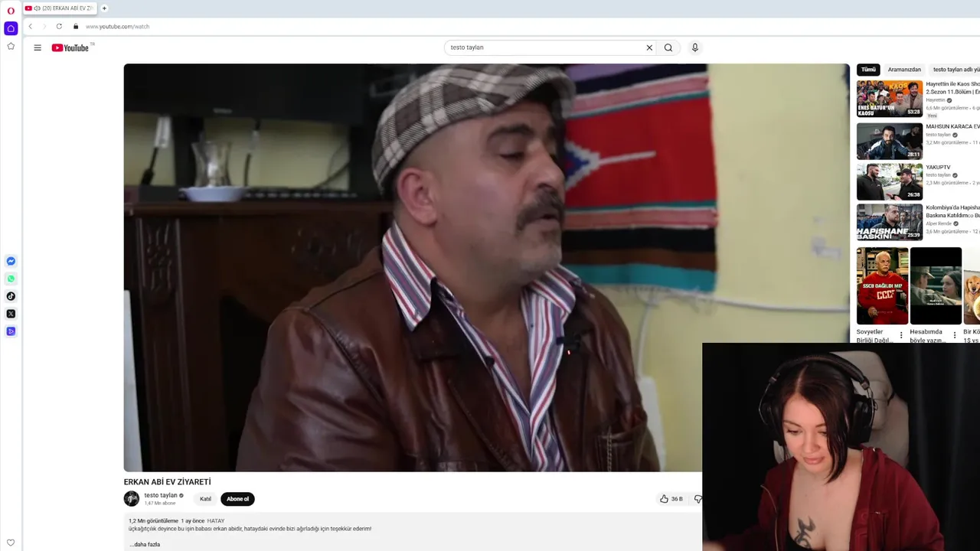The width and height of the screenshot is (980, 551).
Task: Open Hayrettin ile Kaos Show thumbnail
Action: tap(890, 99)
